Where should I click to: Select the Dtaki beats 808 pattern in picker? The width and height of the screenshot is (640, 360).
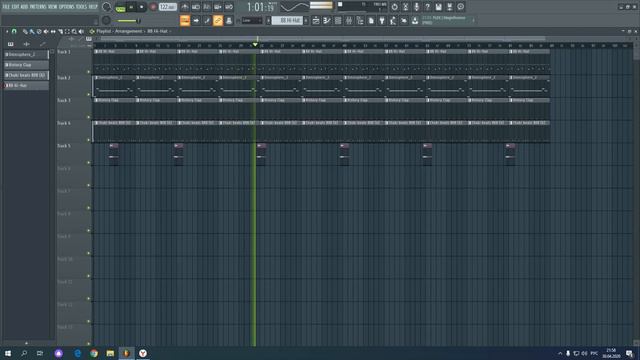(x=26, y=76)
